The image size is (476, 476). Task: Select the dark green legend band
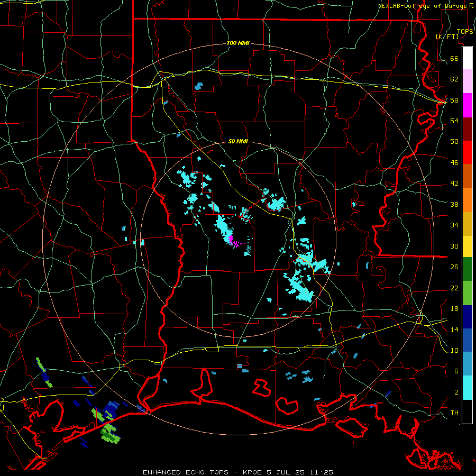coord(467,269)
